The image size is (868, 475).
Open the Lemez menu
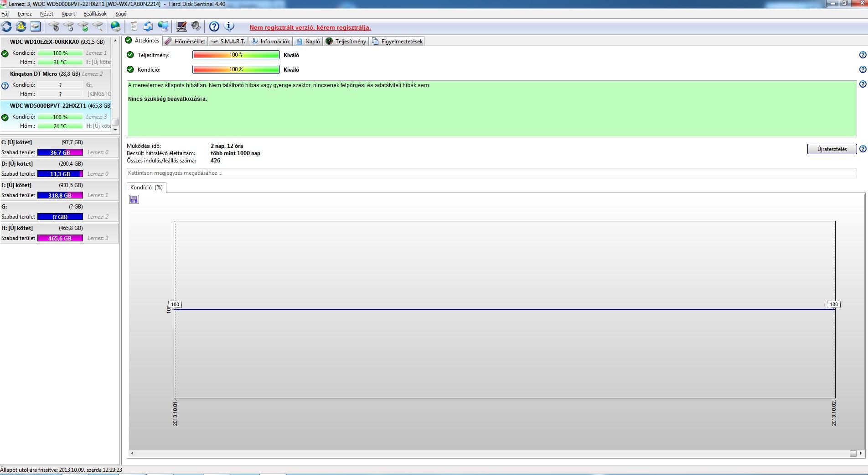25,14
